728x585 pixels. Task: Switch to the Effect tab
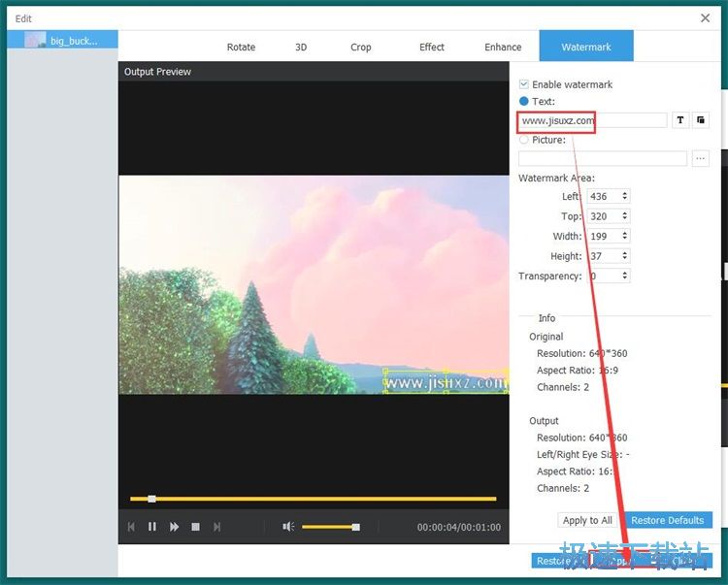431,47
